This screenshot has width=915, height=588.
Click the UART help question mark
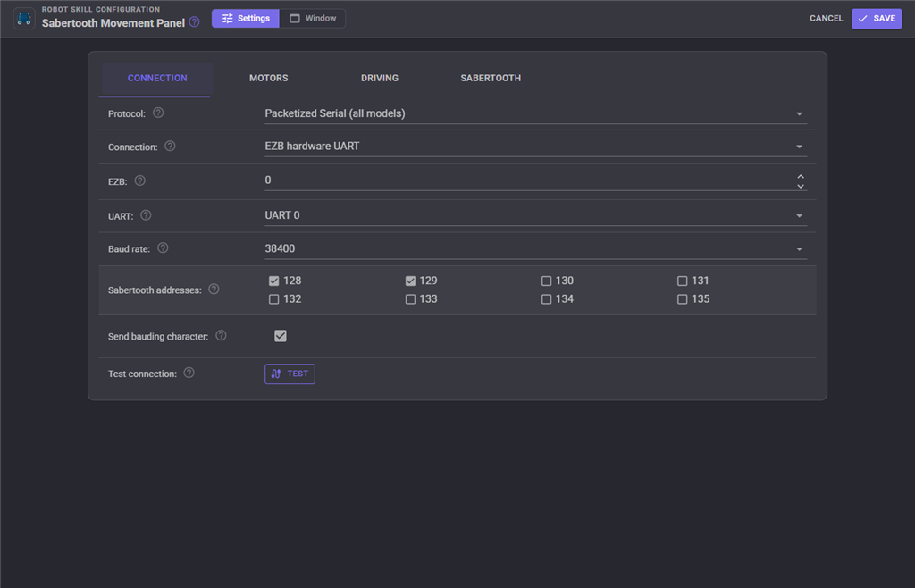[x=146, y=215]
